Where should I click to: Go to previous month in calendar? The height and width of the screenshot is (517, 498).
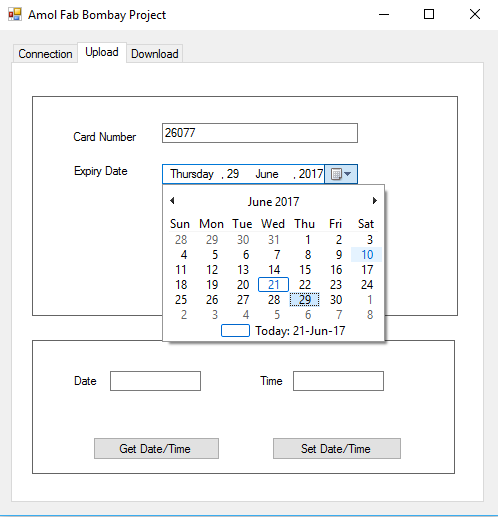[x=172, y=201]
